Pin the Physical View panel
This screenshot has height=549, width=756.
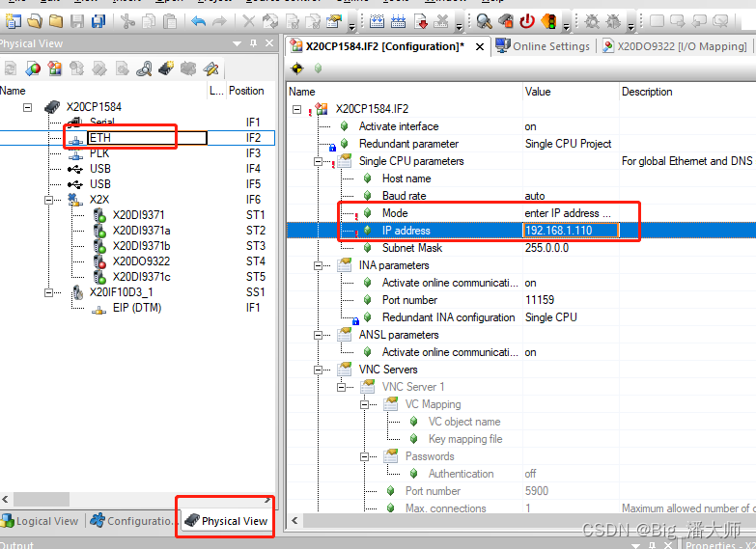coord(253,43)
